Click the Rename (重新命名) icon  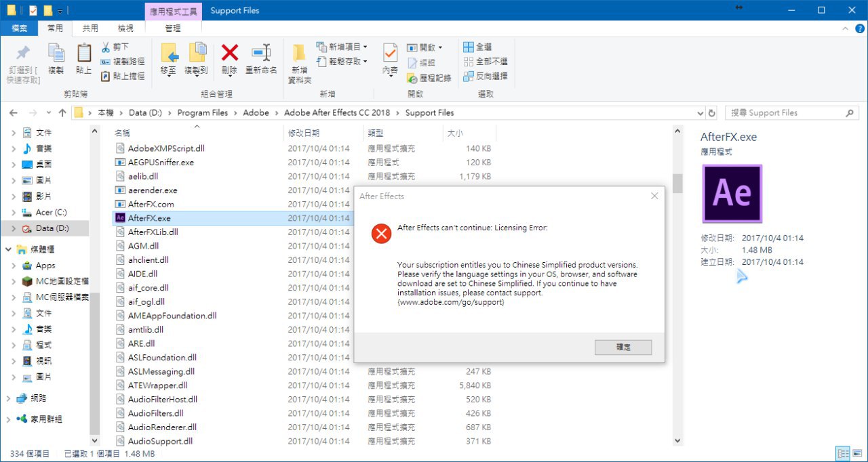[x=261, y=53]
